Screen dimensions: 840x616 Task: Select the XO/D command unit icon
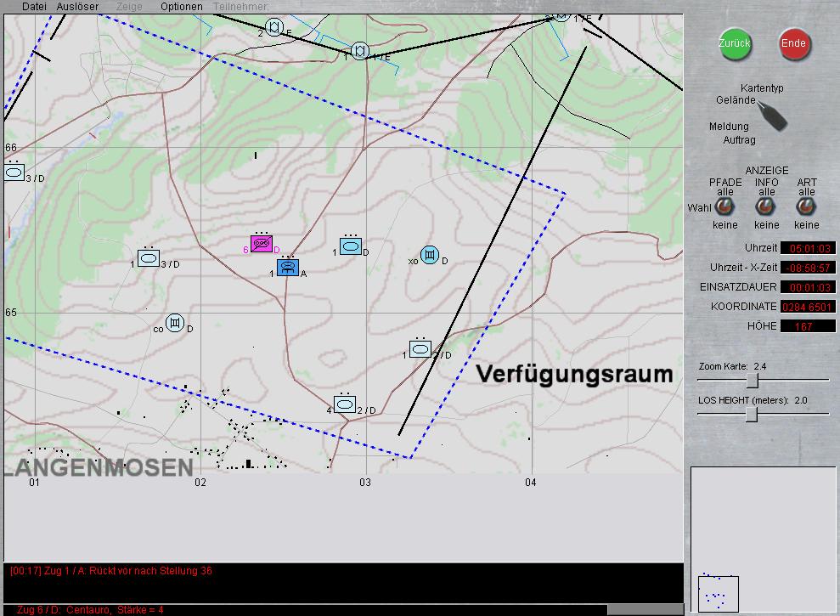pos(430,255)
